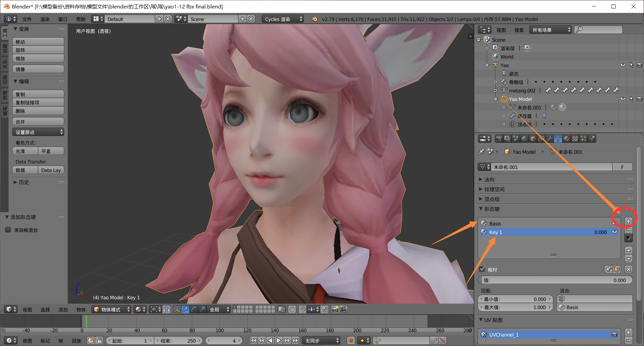
Task: Remove the selected shape key with minus button
Action: (x=628, y=230)
